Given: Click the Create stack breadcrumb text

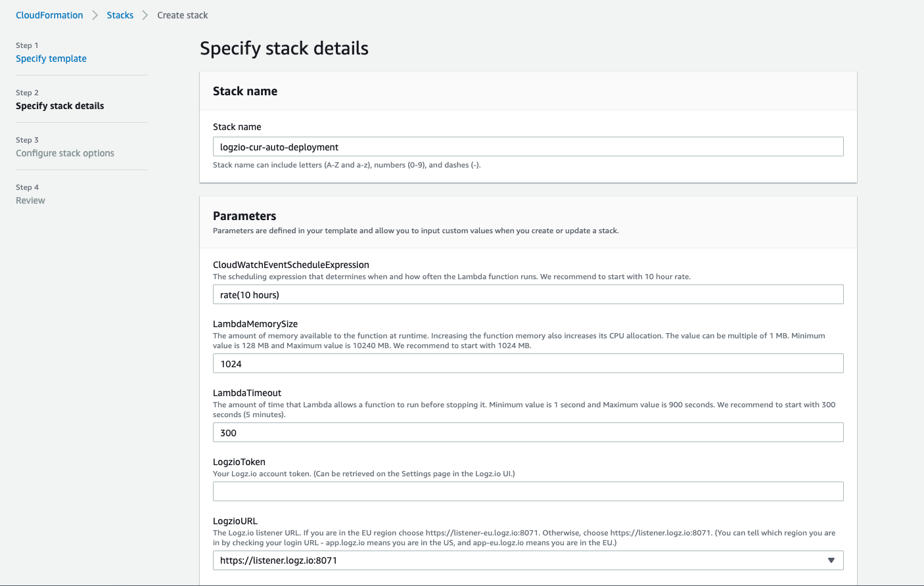Looking at the screenshot, I should pos(183,15).
